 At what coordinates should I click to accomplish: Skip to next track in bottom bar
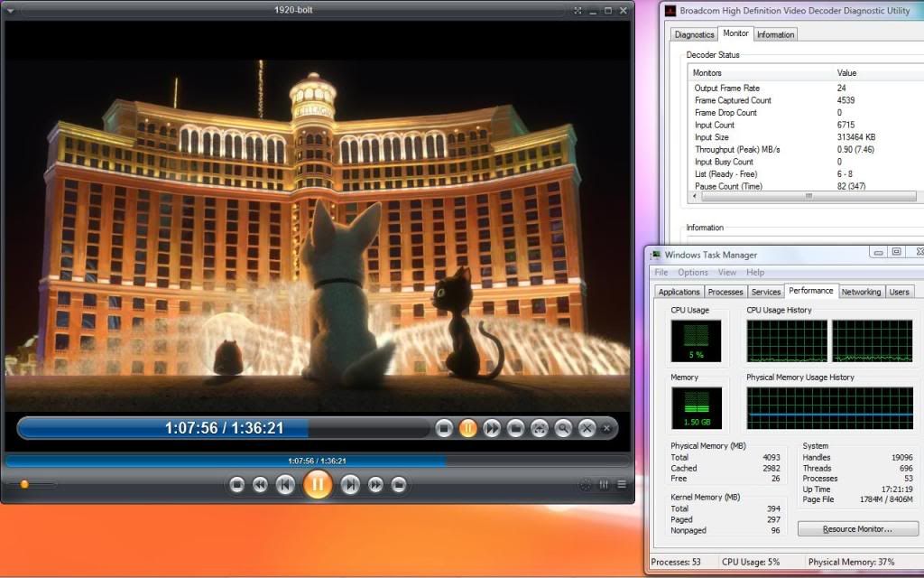click(x=351, y=485)
